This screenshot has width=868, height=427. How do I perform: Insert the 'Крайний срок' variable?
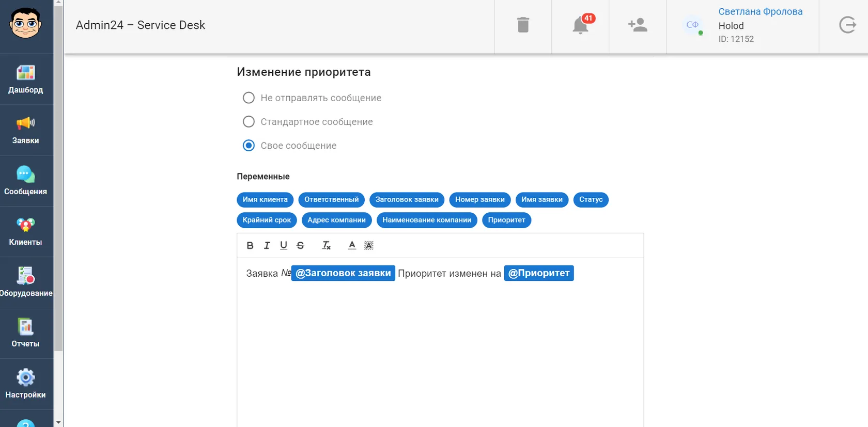267,220
